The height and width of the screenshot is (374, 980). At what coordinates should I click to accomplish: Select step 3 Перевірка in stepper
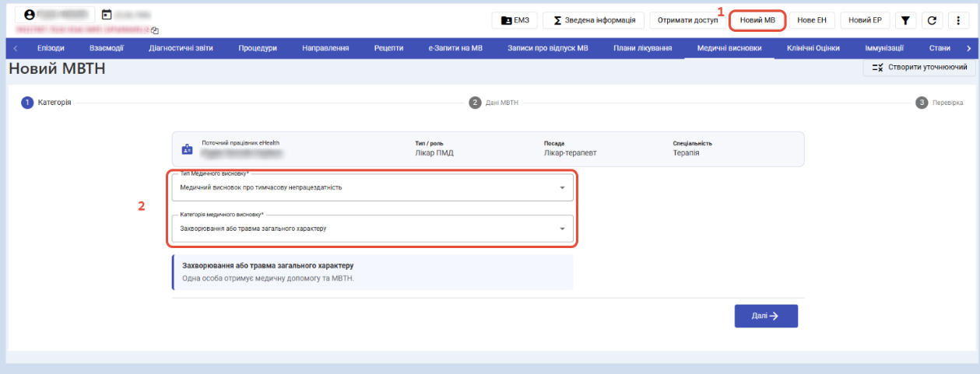(940, 103)
